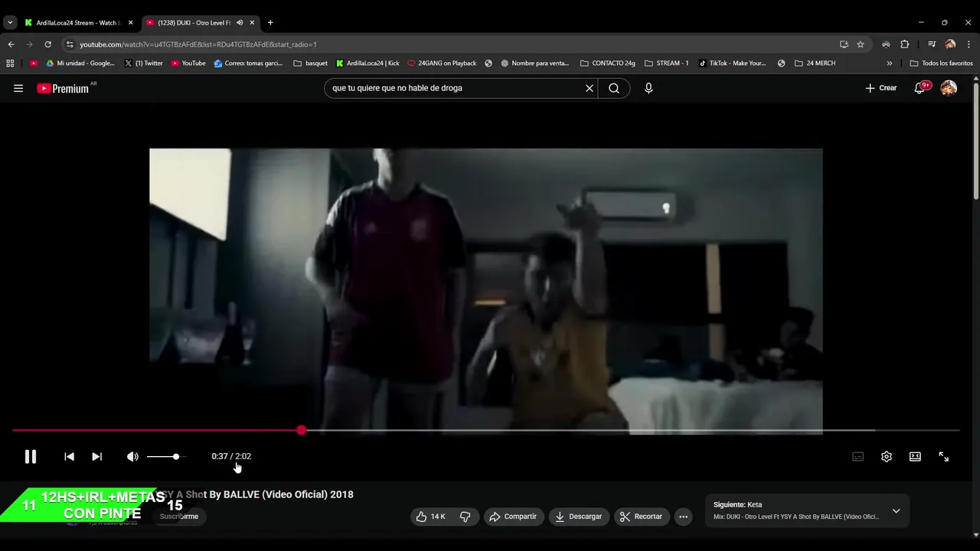Select the DUKI - Otro Level tab

[x=194, y=23]
